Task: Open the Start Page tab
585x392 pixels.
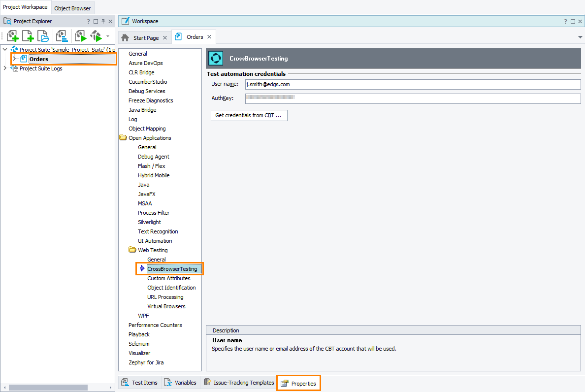Action: click(145, 37)
